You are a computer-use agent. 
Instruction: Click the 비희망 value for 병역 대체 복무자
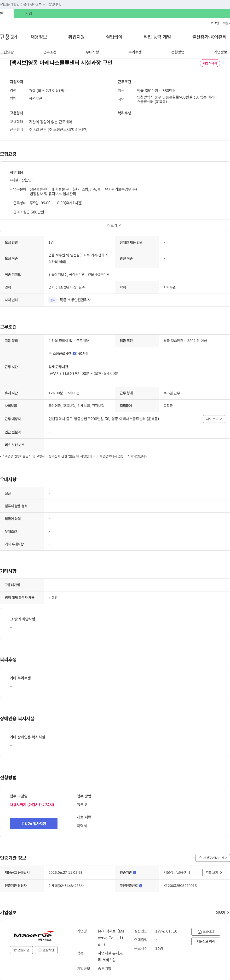[53, 598]
